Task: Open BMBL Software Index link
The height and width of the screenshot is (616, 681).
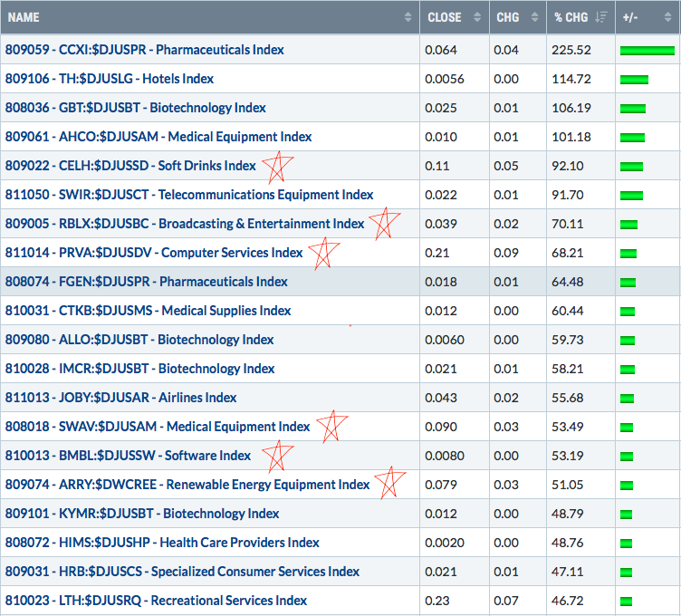Action: click(128, 456)
